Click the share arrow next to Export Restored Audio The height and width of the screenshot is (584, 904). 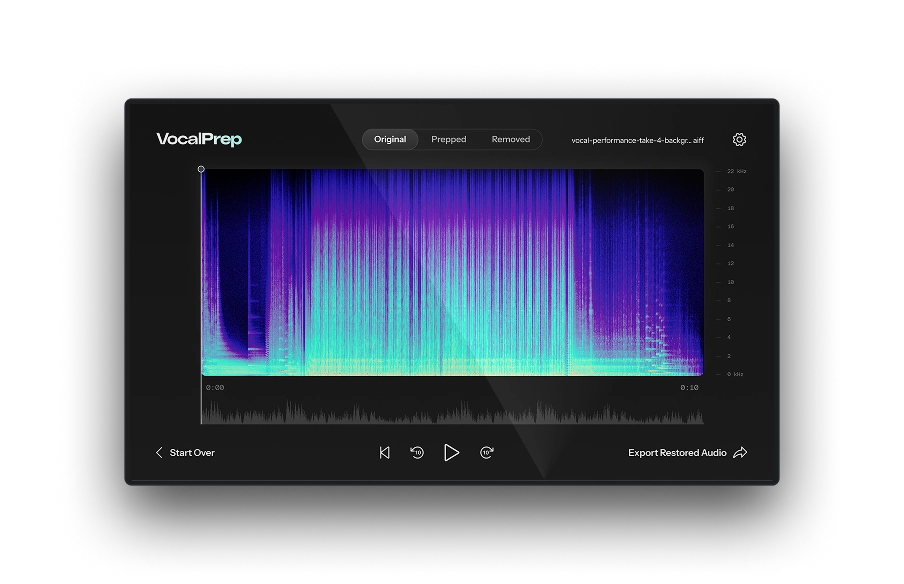pyautogui.click(x=739, y=452)
